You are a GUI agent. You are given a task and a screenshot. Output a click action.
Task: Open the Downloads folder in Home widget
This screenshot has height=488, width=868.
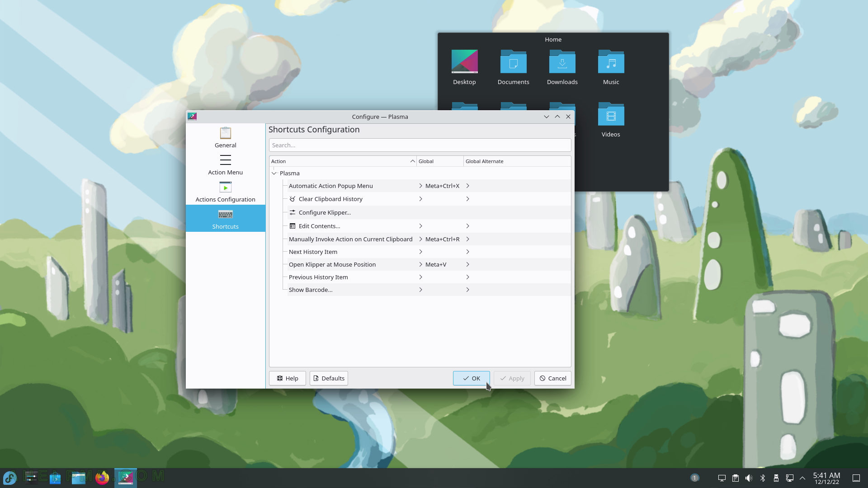(562, 67)
